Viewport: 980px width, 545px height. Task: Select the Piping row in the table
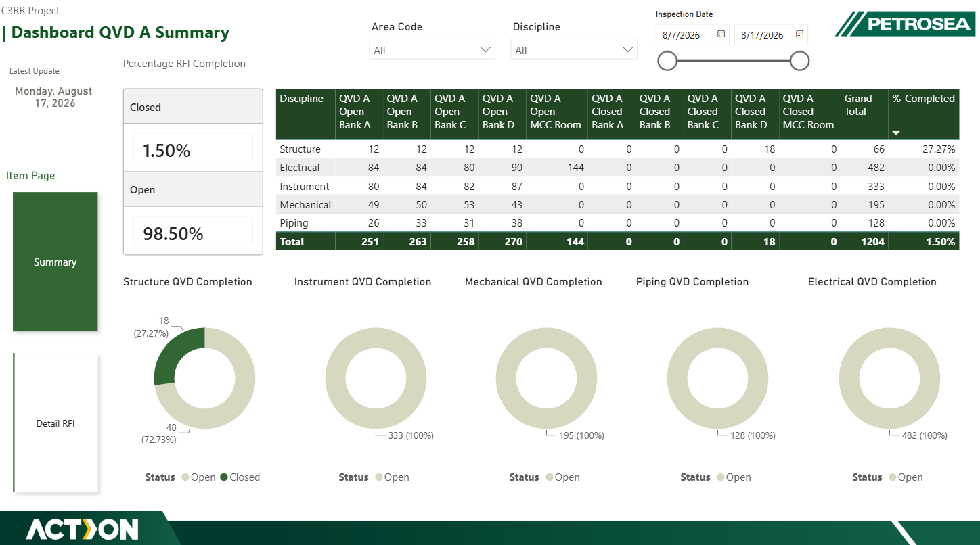point(617,222)
